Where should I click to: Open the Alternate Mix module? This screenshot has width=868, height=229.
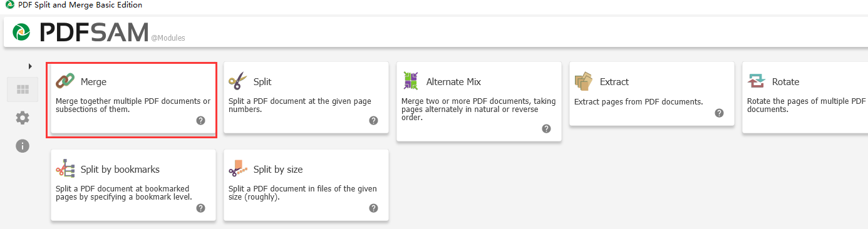(x=479, y=101)
